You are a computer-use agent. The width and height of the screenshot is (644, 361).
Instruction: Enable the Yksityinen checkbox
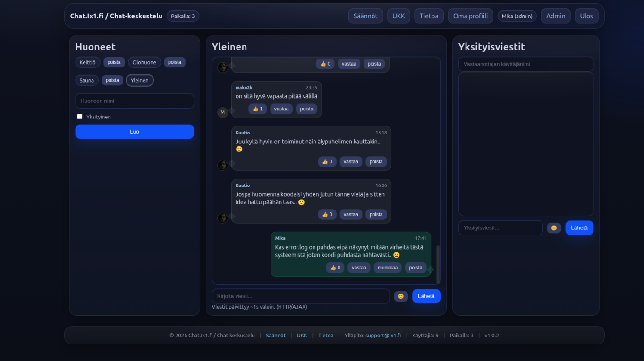[79, 116]
